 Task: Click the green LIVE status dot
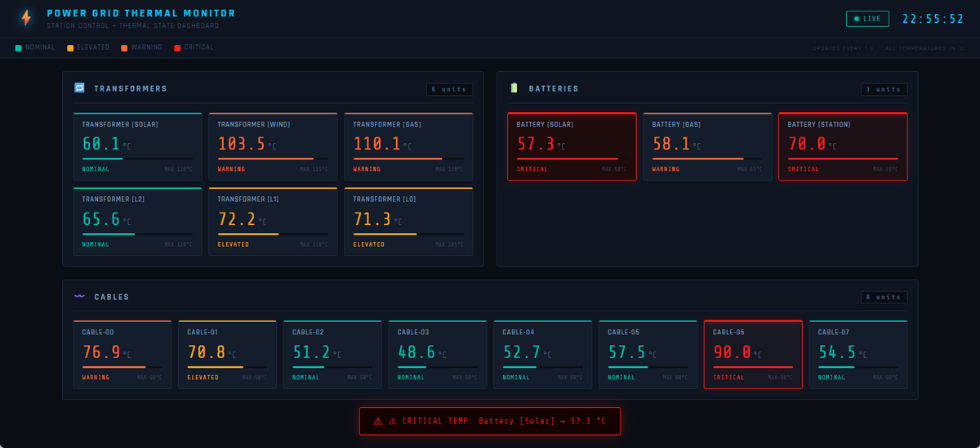pos(857,19)
